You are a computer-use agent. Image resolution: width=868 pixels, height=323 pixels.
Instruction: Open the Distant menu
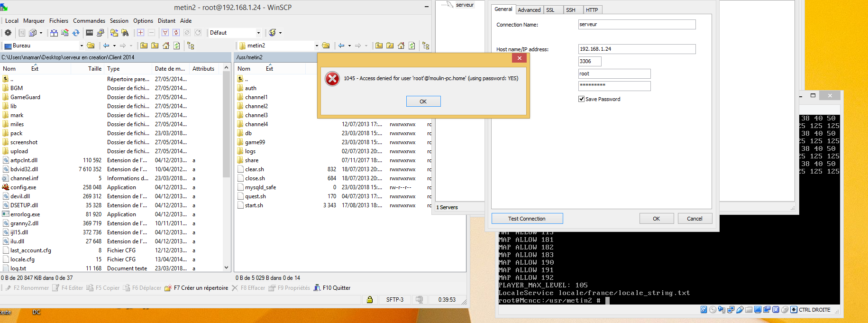point(166,20)
